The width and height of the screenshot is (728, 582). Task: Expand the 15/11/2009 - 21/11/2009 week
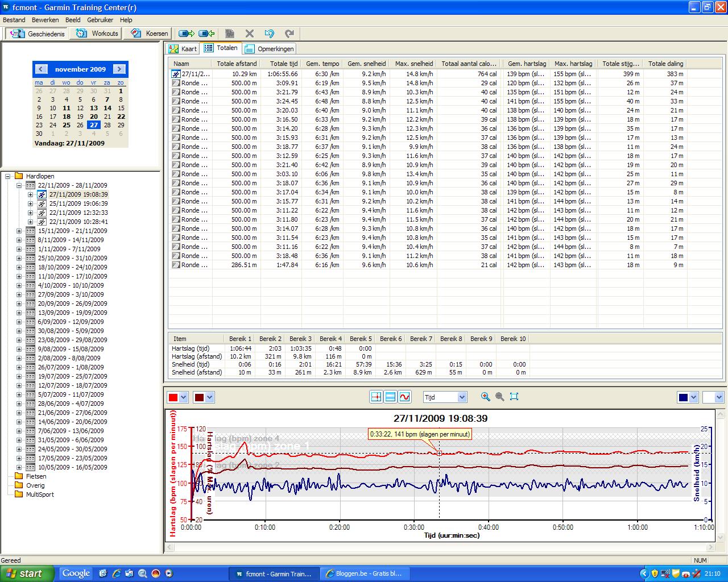pyautogui.click(x=19, y=231)
